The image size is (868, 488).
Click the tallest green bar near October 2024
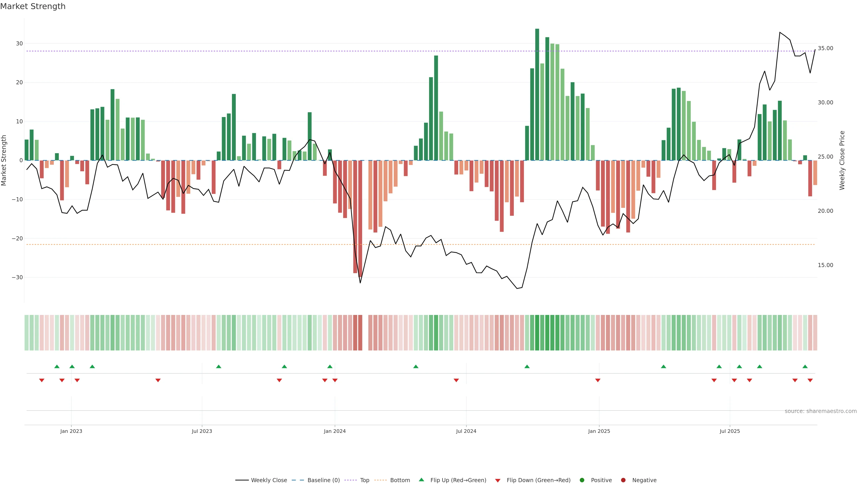(x=537, y=94)
